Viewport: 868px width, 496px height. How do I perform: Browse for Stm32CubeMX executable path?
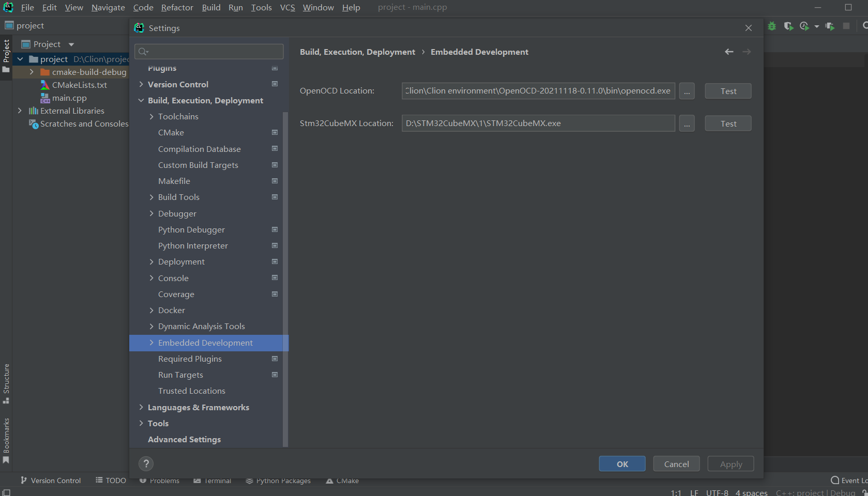[687, 123]
